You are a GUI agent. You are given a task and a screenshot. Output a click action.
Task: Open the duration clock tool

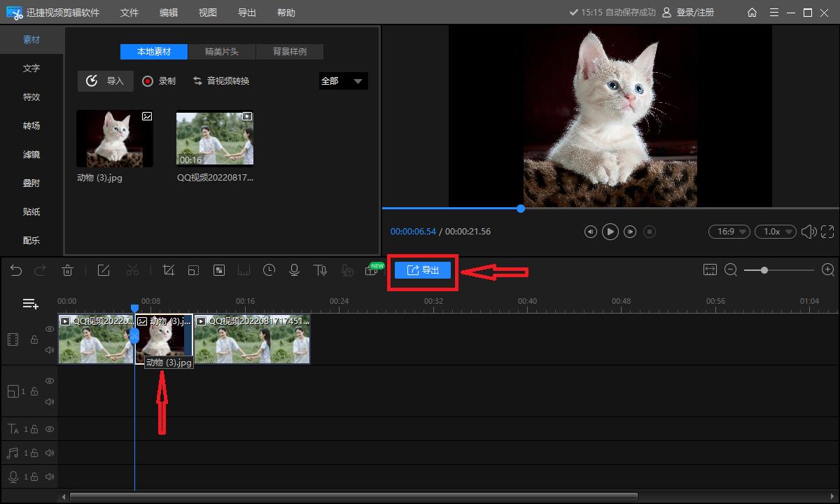point(269,270)
